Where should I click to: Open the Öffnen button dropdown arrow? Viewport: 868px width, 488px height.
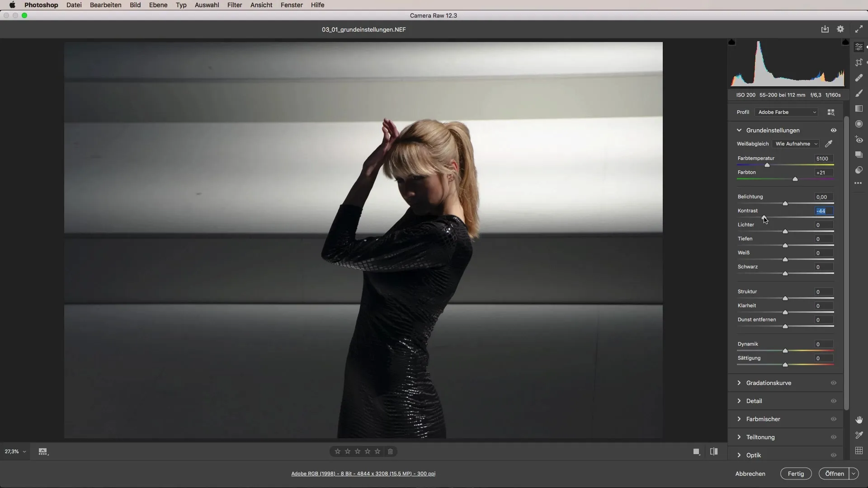tap(854, 474)
